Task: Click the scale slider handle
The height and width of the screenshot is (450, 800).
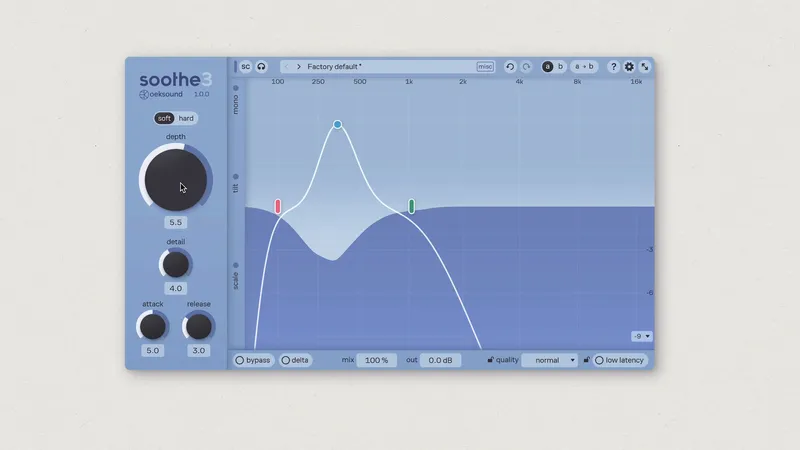Action: [236, 265]
